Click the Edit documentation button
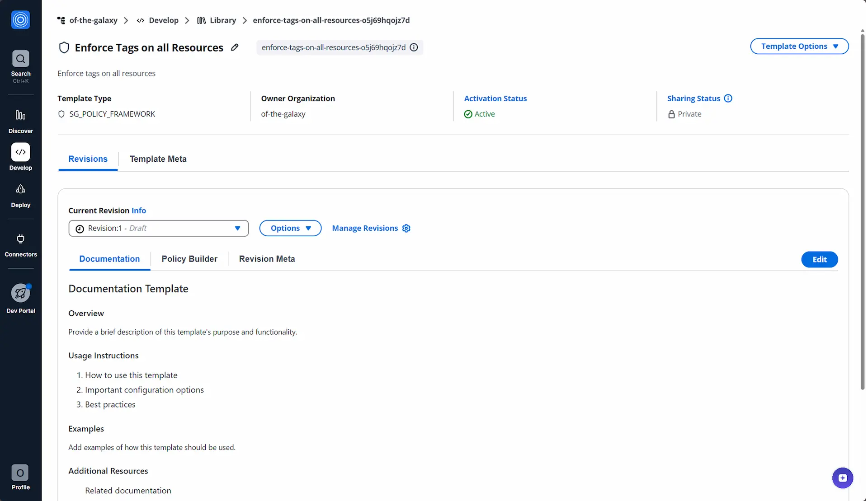868x501 pixels. click(819, 260)
